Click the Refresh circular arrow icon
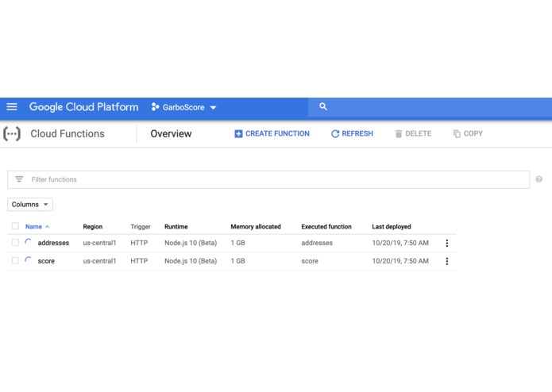 pyautogui.click(x=335, y=133)
